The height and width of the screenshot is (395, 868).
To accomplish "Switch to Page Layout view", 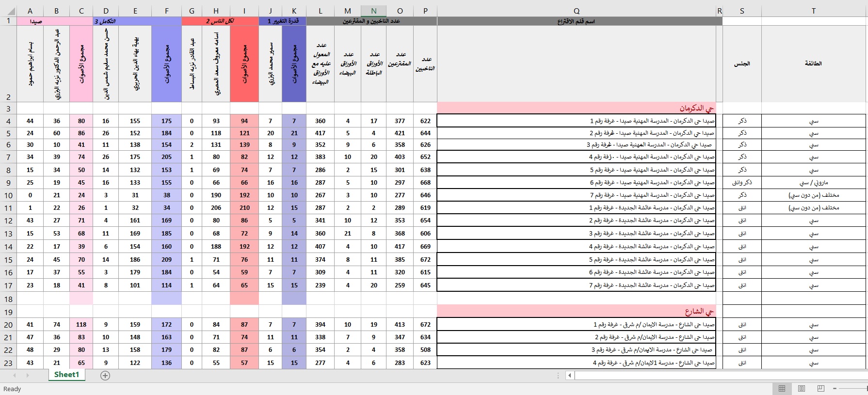I will [x=802, y=389].
